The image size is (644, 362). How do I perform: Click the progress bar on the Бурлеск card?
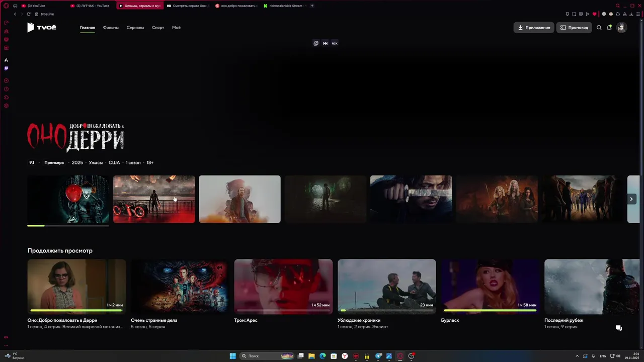click(x=490, y=310)
